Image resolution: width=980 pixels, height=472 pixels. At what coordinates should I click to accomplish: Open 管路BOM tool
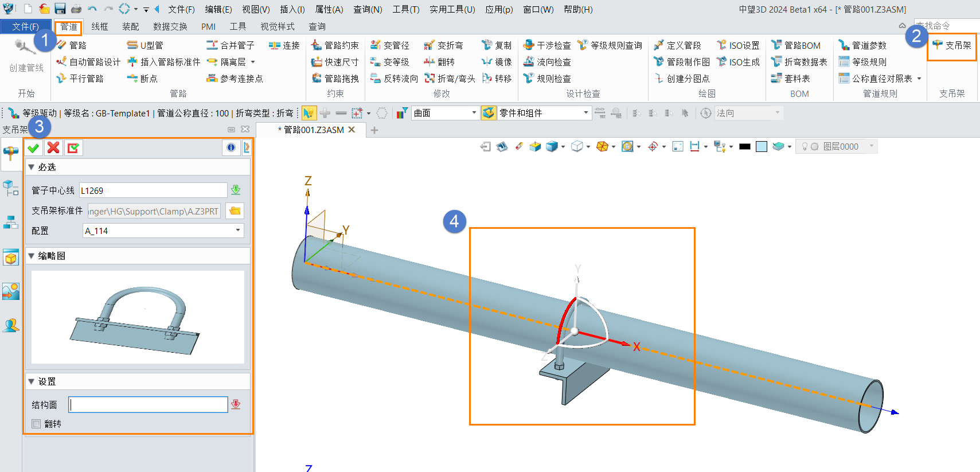pos(796,45)
